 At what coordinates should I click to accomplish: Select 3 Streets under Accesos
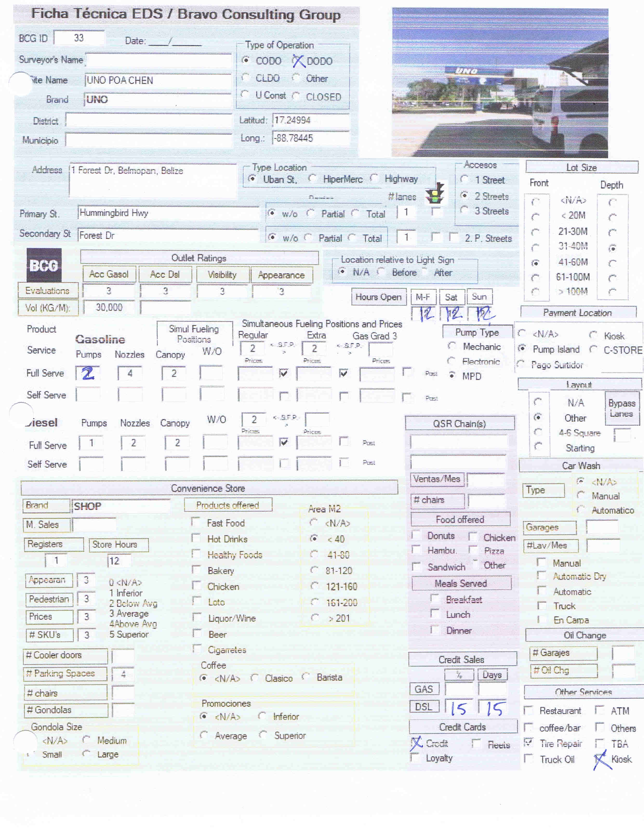464,210
